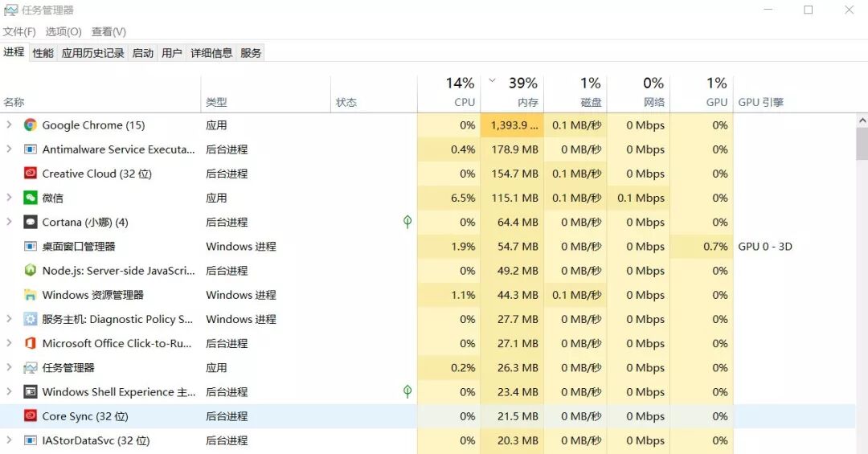
Task: Sort by the GPU 1% column header
Action: [x=702, y=94]
